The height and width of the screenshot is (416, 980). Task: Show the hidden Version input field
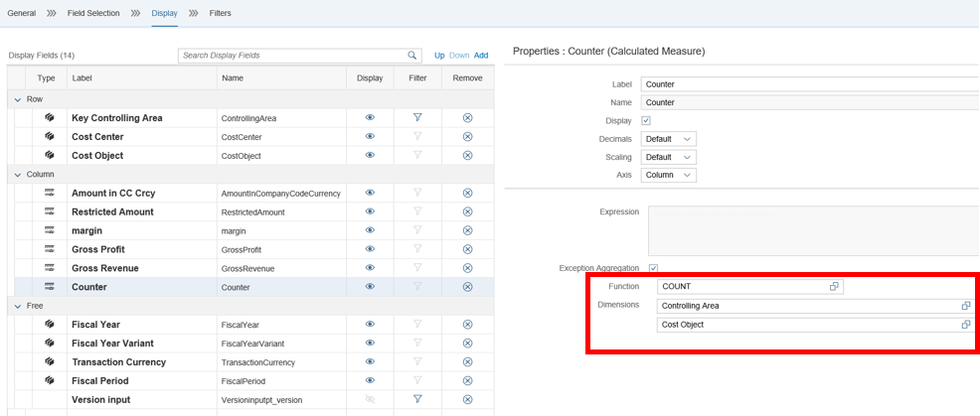coord(370,399)
